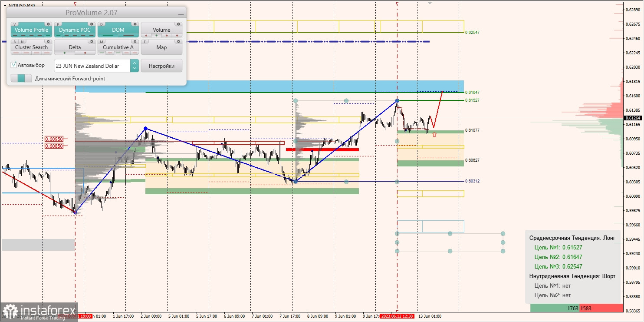Enable the Volume indicator
Image resolution: width=644 pixels, height=322 pixels.
coord(161,30)
